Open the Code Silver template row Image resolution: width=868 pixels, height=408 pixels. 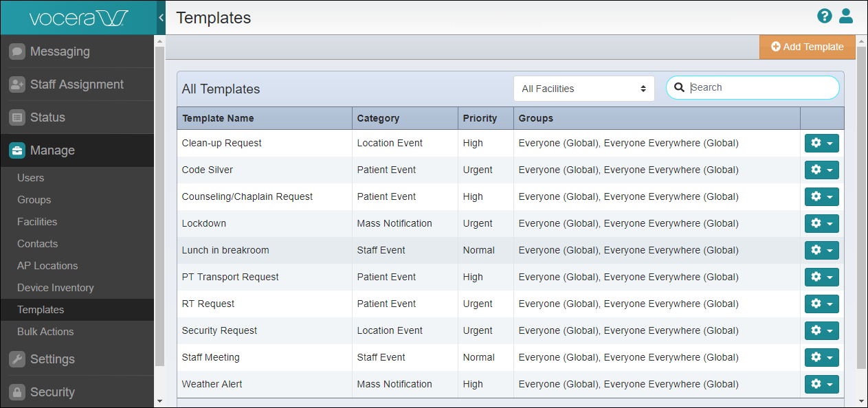pos(208,170)
